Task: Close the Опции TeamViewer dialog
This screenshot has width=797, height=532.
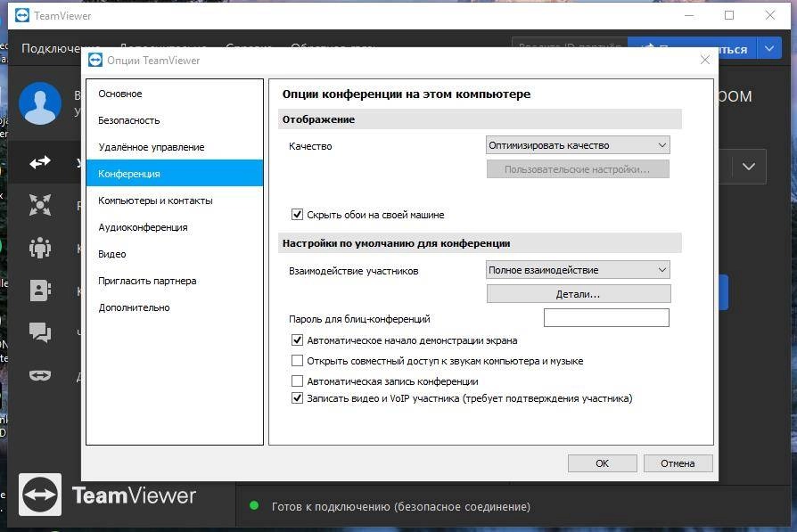Action: [705, 60]
